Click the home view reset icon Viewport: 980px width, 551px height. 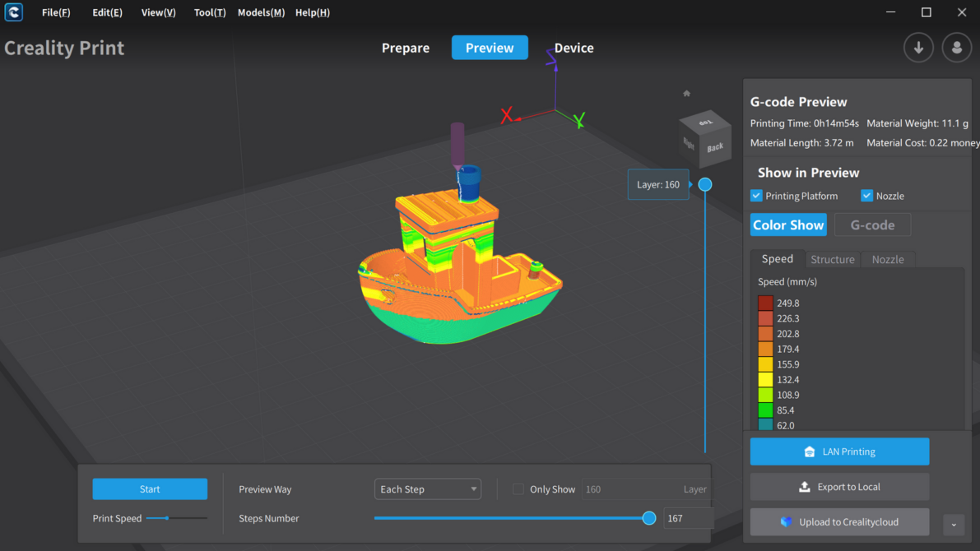click(x=687, y=93)
